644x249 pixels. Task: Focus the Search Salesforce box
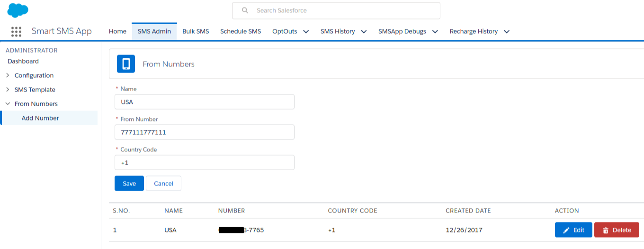click(x=336, y=10)
